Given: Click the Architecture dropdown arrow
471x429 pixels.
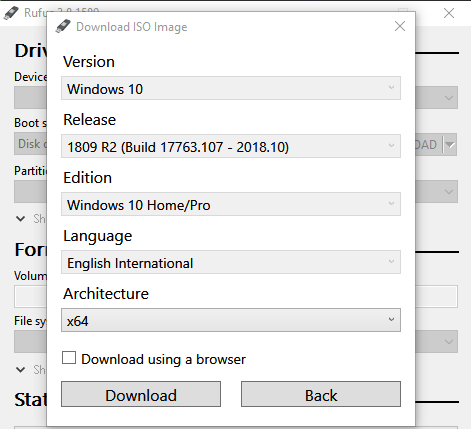Looking at the screenshot, I should tap(391, 320).
